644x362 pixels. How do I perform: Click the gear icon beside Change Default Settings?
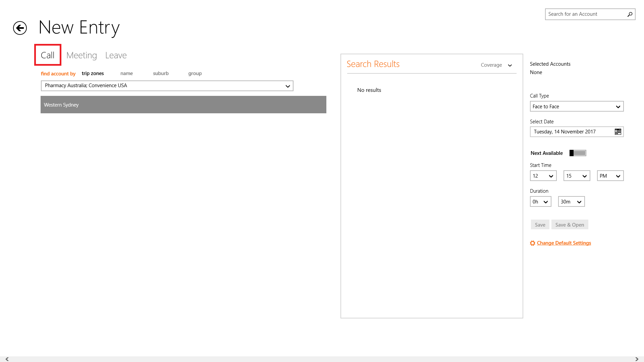point(532,243)
